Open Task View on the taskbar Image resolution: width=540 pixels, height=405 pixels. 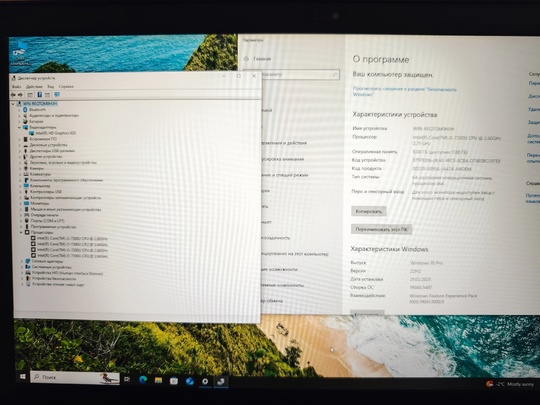point(127,379)
